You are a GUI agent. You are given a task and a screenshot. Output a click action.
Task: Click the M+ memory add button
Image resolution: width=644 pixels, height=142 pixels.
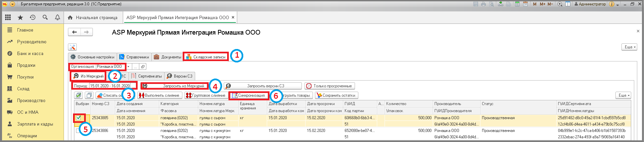click(x=542, y=4)
